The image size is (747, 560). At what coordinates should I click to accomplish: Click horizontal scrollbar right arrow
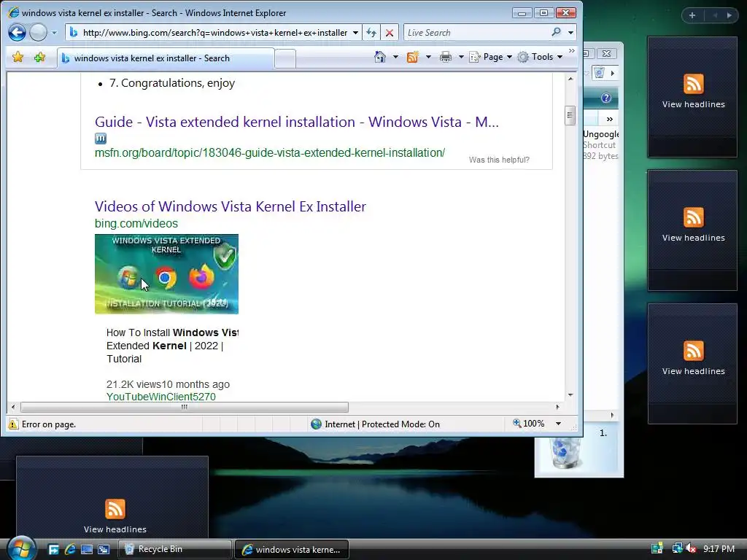pyautogui.click(x=558, y=407)
